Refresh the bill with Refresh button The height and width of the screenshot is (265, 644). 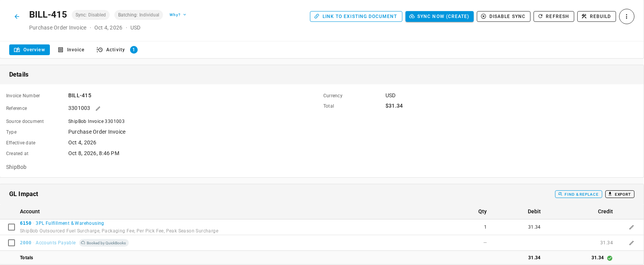(x=553, y=16)
